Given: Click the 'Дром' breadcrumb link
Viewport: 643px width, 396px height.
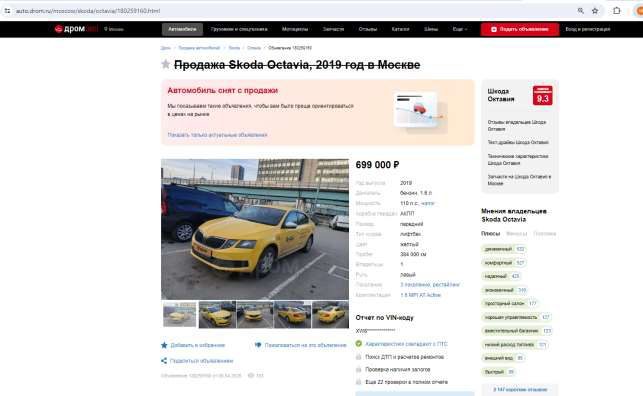Looking at the screenshot, I should pos(166,48).
